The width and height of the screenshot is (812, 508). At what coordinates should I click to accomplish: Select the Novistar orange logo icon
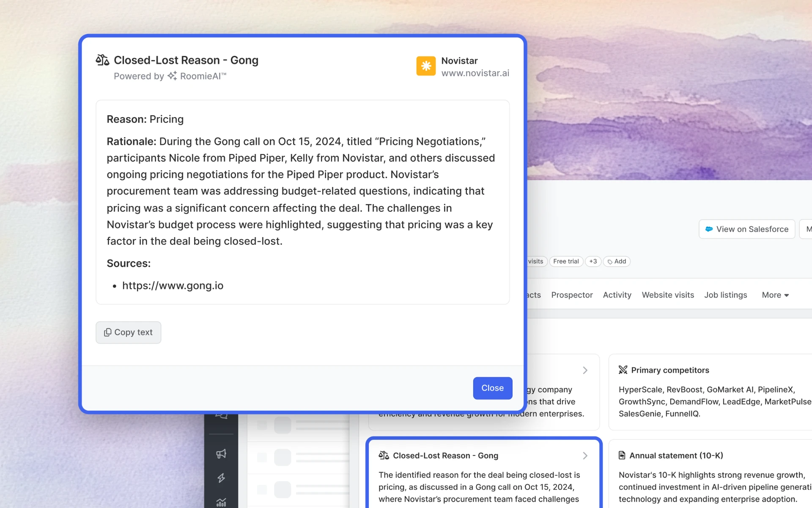(426, 66)
